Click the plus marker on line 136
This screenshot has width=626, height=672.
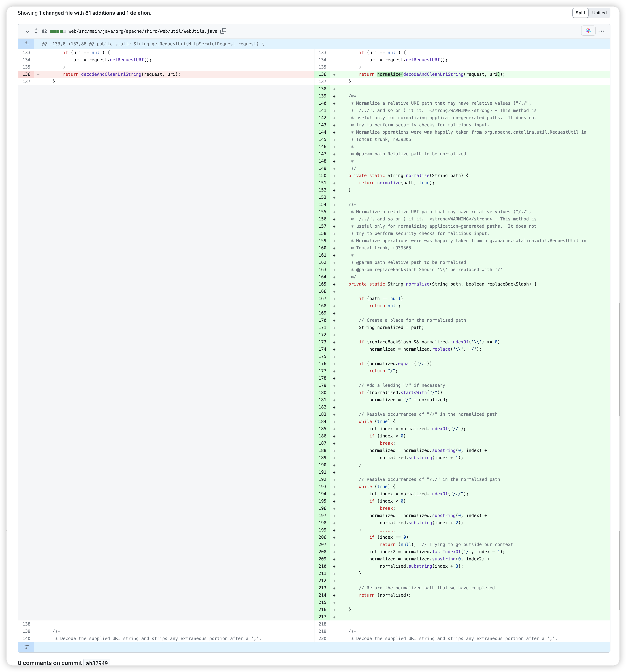coord(334,74)
